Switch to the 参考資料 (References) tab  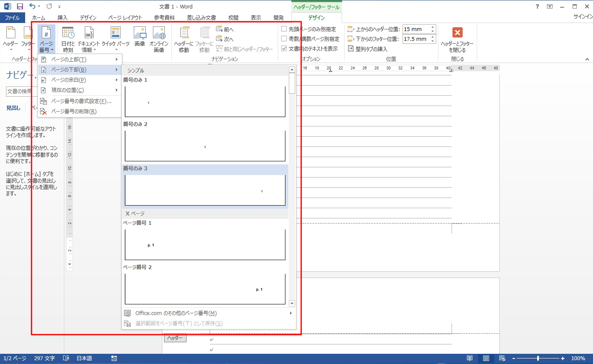tap(164, 18)
